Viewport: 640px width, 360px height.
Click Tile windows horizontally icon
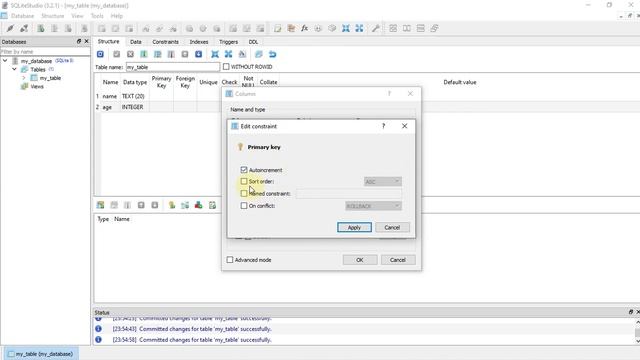click(x=407, y=28)
